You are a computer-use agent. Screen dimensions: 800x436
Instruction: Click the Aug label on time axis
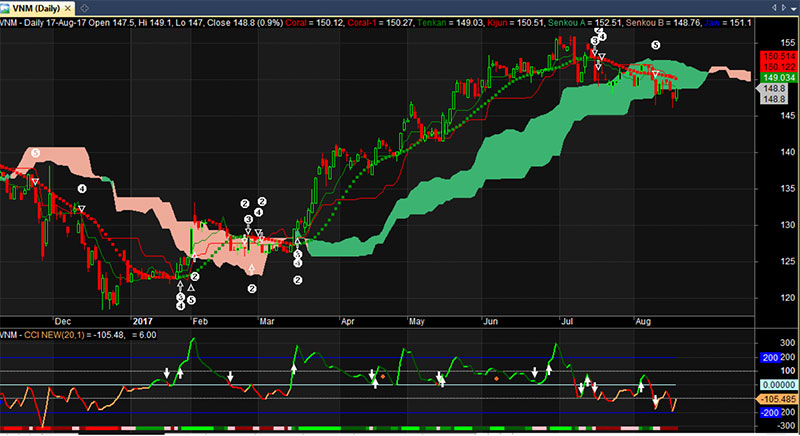point(643,323)
